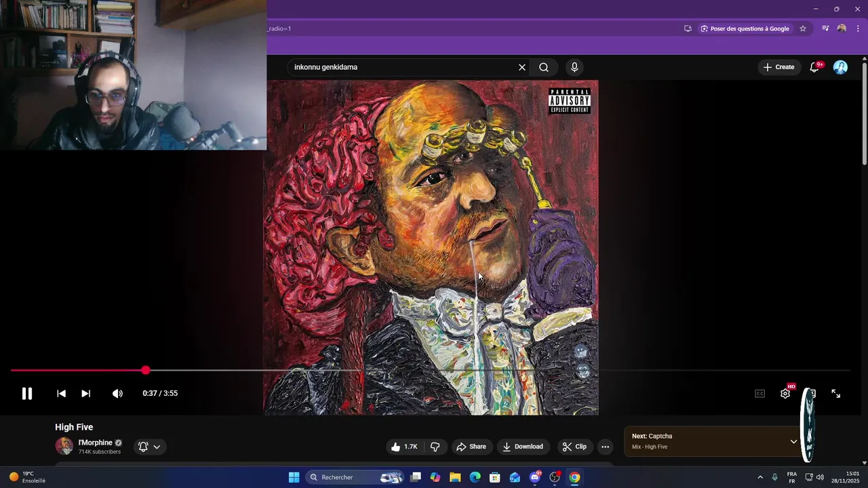Open more actions (three dots)
868x488 pixels.
point(605,447)
